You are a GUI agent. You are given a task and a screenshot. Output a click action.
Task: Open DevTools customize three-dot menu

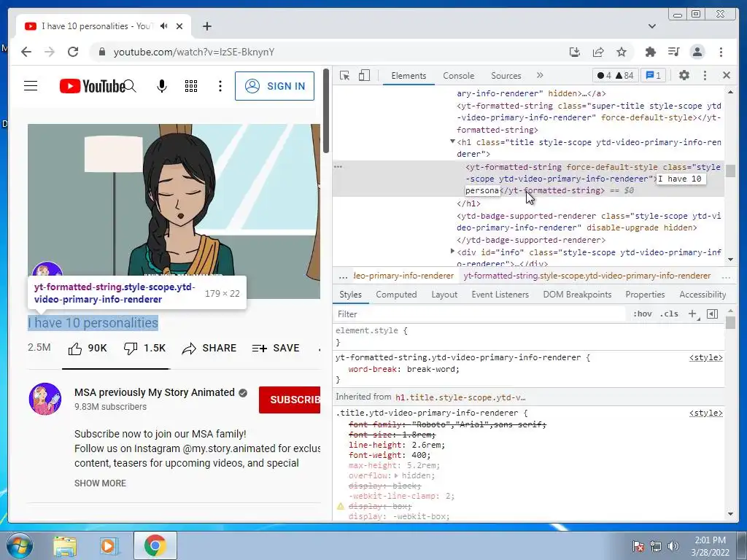[x=705, y=75]
